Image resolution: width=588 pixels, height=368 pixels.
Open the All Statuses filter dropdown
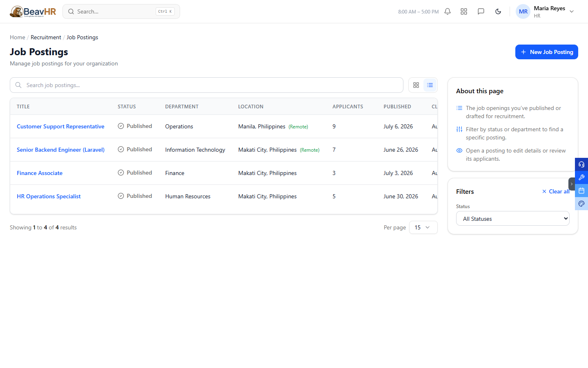513,218
